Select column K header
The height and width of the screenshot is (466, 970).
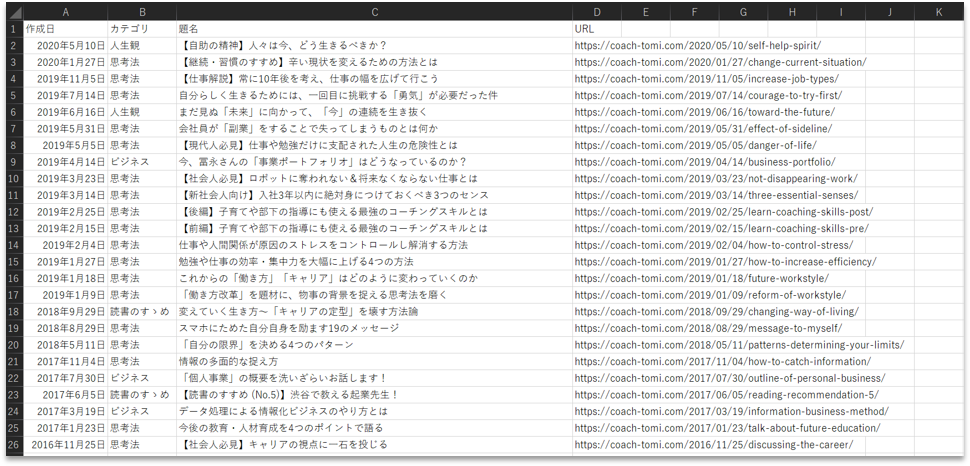[x=939, y=12]
